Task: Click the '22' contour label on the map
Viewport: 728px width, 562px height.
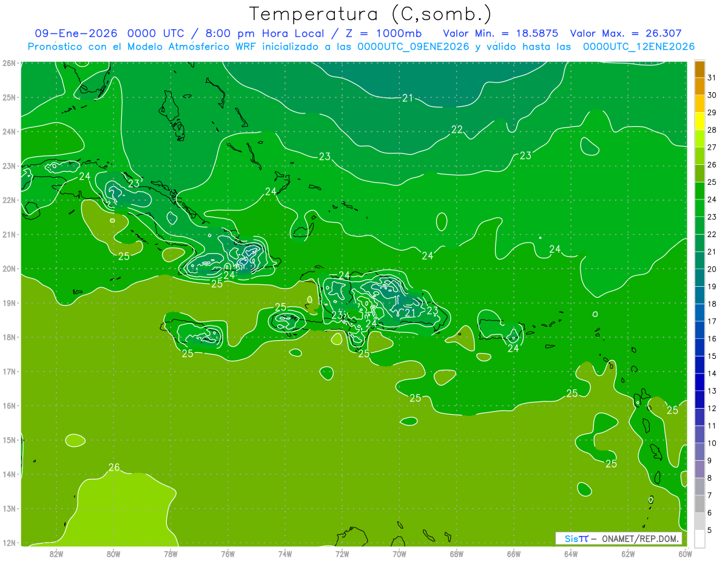Action: [457, 130]
